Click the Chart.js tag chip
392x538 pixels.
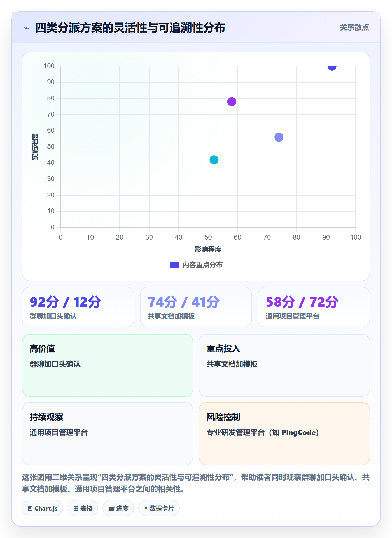[43, 508]
